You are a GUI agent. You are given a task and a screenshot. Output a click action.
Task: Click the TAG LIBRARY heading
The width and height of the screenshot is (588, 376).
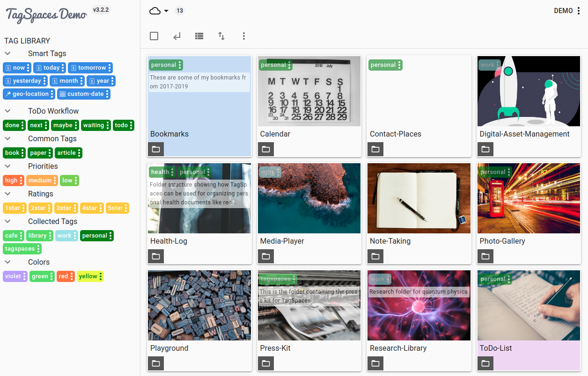[27, 41]
